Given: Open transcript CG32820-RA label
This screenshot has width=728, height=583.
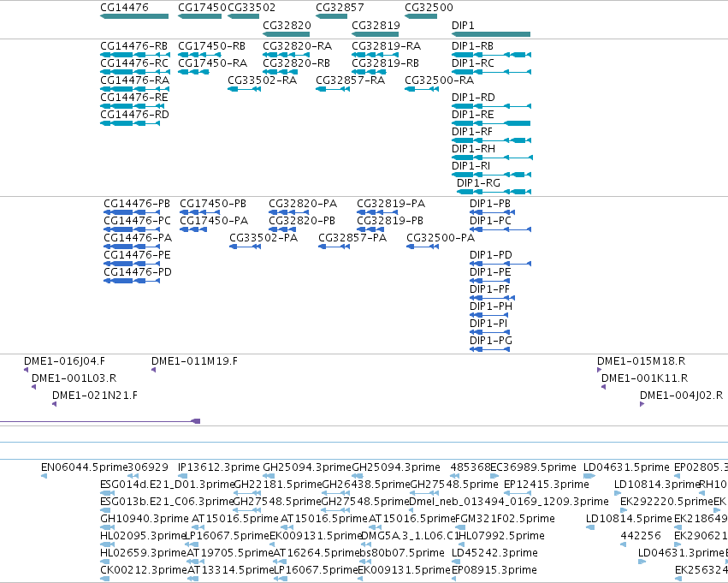Looking at the screenshot, I should pyautogui.click(x=297, y=46).
